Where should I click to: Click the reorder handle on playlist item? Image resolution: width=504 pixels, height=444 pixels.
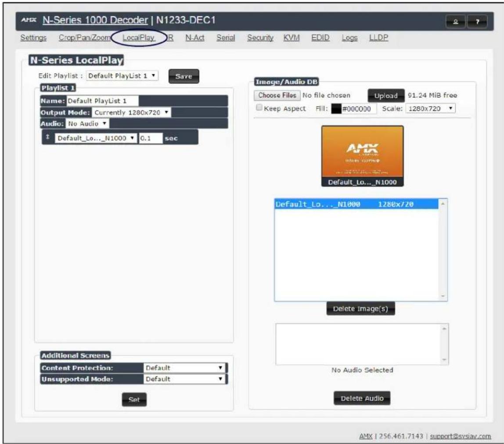(47, 137)
